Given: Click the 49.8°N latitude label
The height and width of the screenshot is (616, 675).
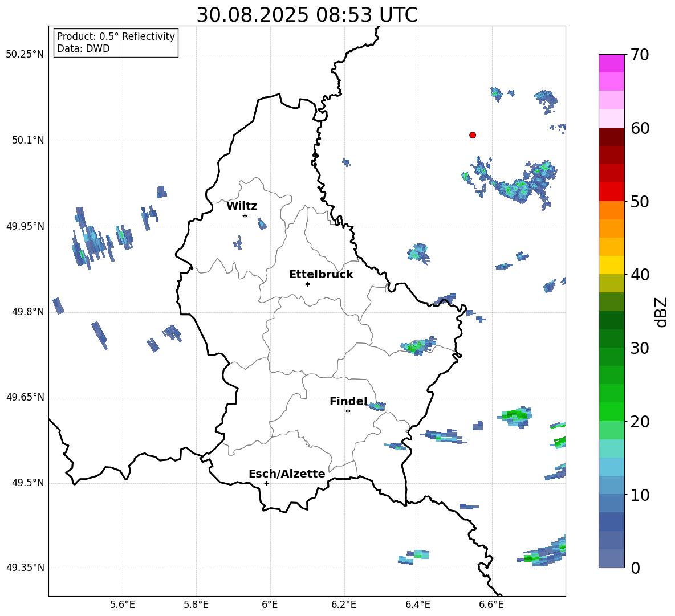Looking at the screenshot, I should pyautogui.click(x=28, y=312).
